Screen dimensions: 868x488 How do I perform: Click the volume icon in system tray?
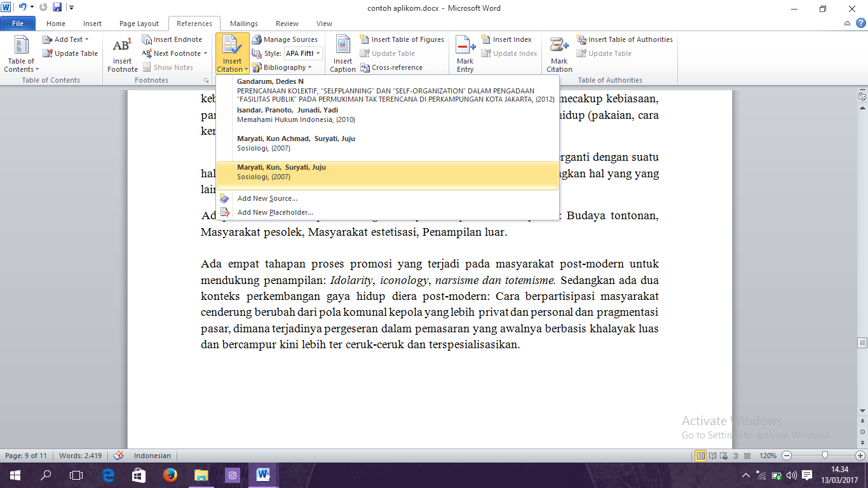coord(792,475)
